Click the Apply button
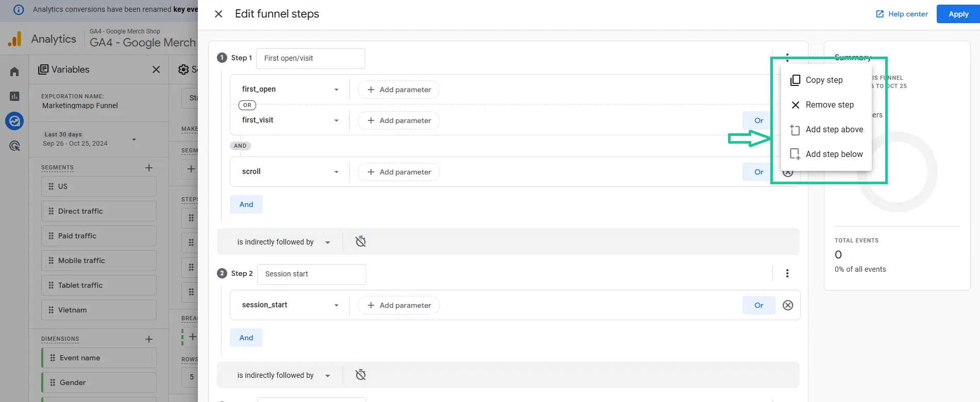Viewport: 980px width, 402px height. pyautogui.click(x=958, y=14)
